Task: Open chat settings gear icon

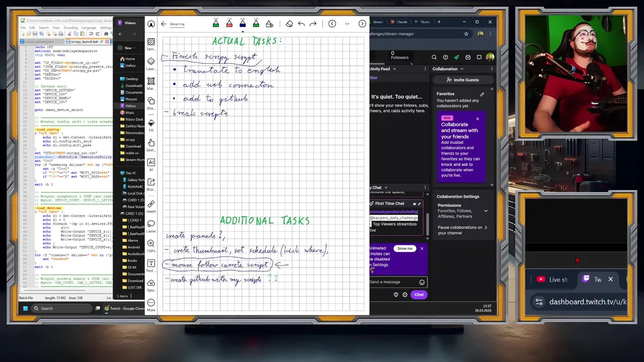Action: click(x=405, y=295)
